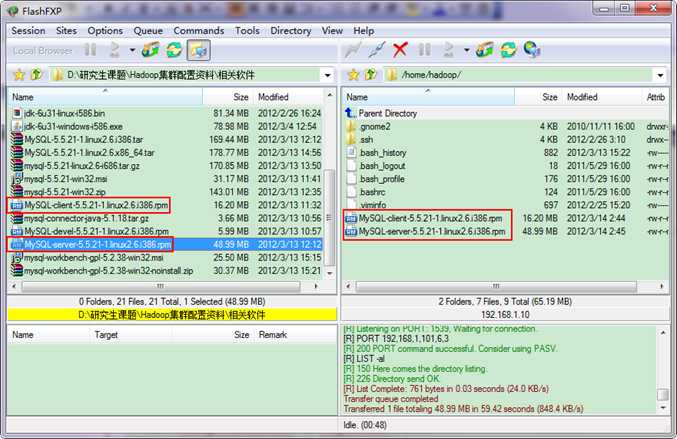This screenshot has height=439, width=677.
Task: Click the remote globe site icon
Action: coord(532,50)
